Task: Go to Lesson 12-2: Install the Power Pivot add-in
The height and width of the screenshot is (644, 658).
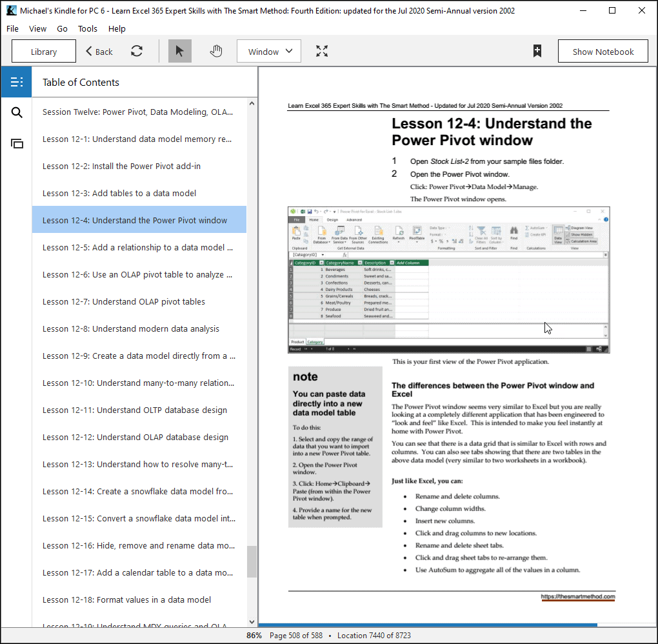Action: click(x=139, y=166)
